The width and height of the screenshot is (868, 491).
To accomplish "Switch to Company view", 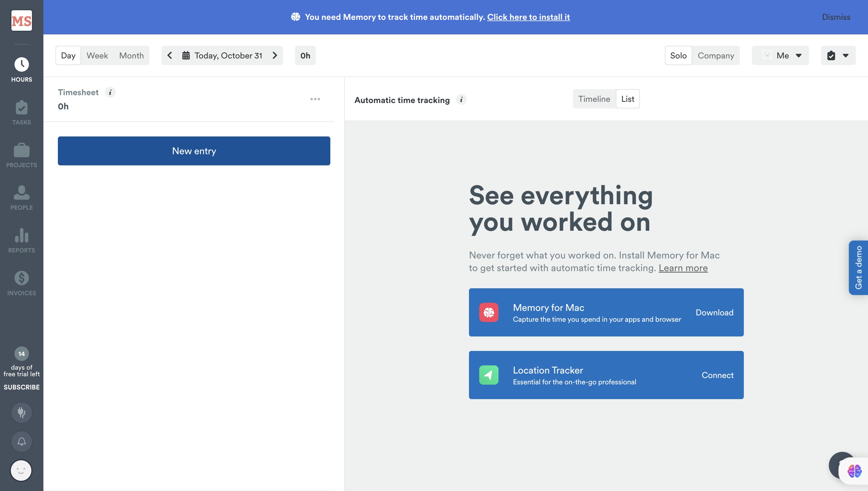I will (x=715, y=56).
